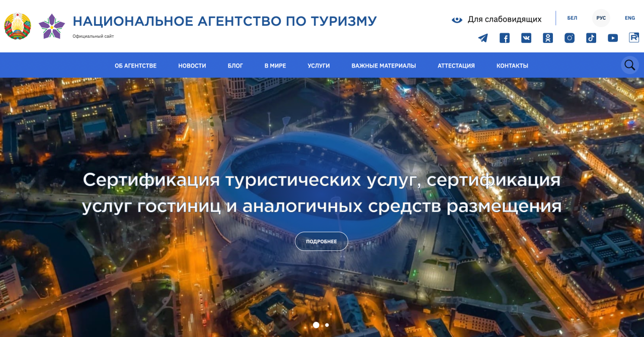Click the Odnoklassniki social icon
This screenshot has width=644, height=337.
547,37
